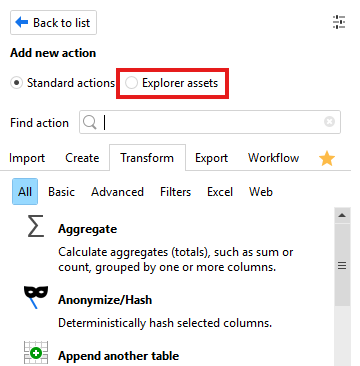Open the favorites star tab
This screenshot has height=366, width=360.
[327, 158]
